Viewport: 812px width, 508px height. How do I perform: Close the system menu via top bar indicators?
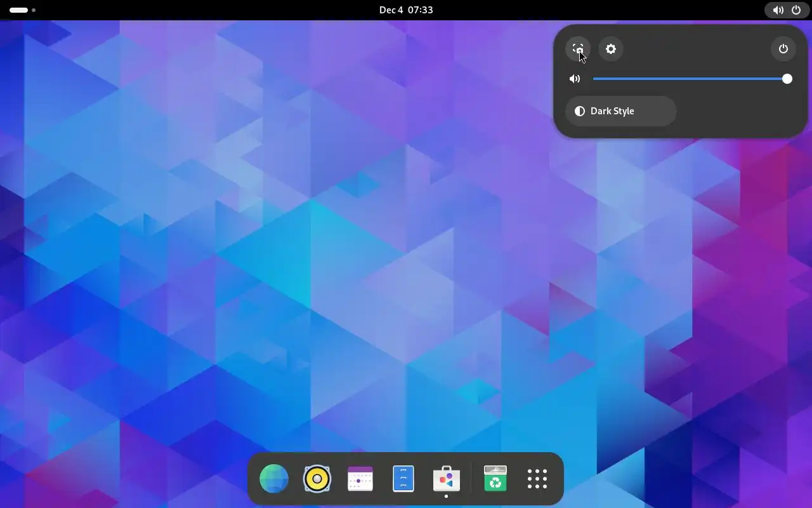(x=787, y=10)
